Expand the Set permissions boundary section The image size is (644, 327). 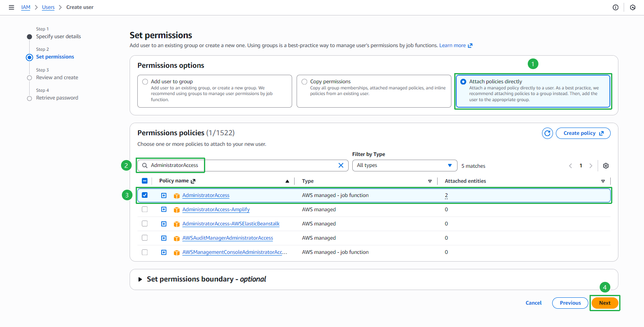140,279
